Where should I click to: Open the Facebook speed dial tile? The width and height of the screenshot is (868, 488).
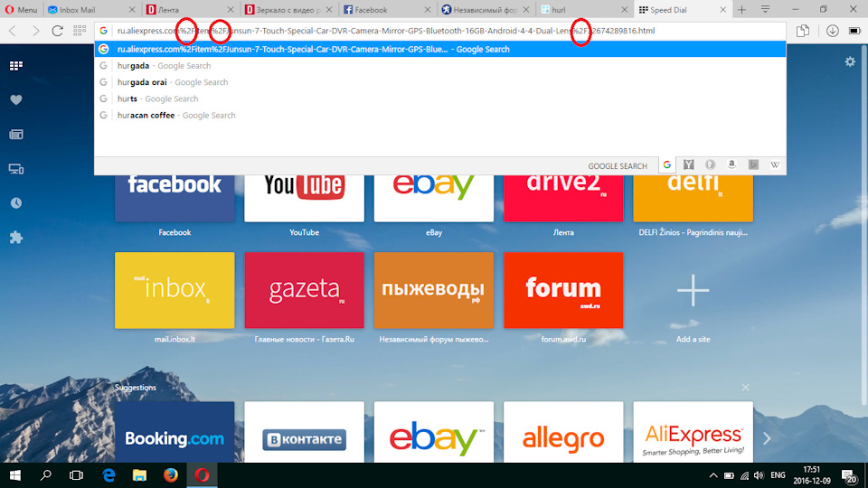pos(175,198)
